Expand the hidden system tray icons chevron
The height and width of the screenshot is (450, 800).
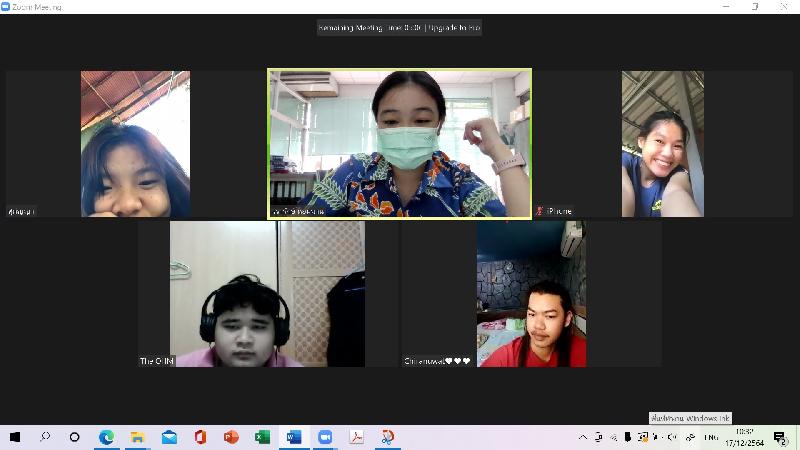point(583,437)
